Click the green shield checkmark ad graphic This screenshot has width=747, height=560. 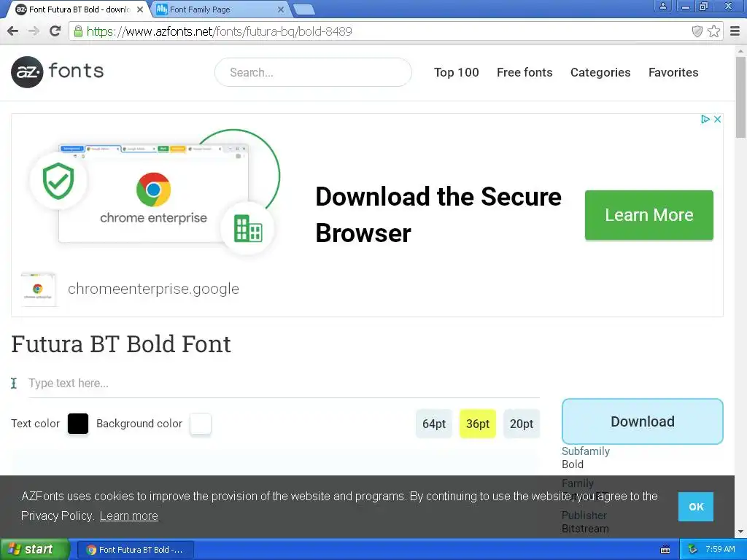coord(58,181)
